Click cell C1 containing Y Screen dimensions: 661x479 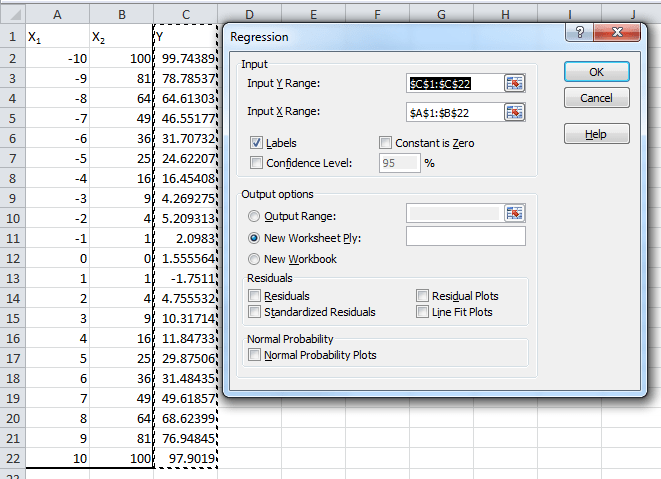[x=185, y=37]
